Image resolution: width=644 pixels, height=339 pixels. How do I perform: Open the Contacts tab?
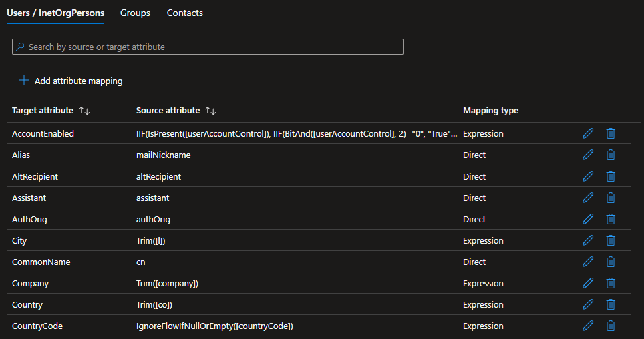[x=185, y=13]
